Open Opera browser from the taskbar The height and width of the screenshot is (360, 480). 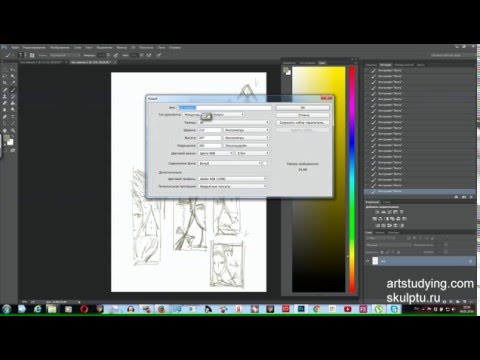pyautogui.click(x=84, y=309)
